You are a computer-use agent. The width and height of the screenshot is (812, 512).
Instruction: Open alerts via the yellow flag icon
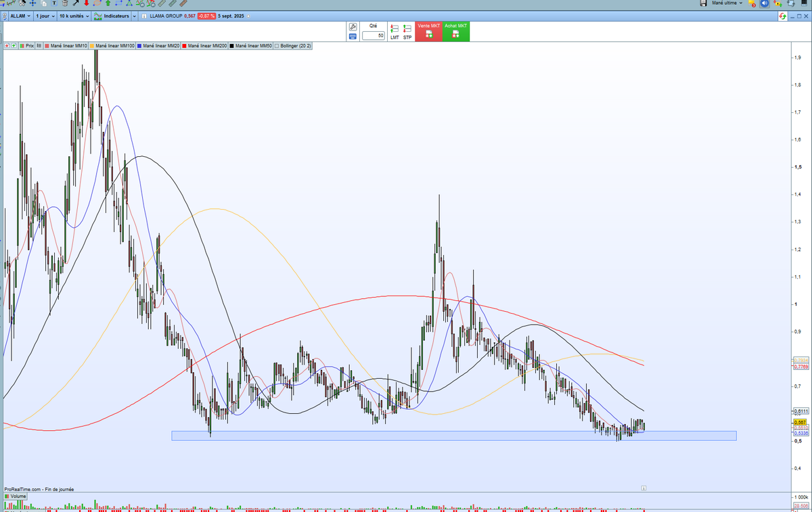click(752, 3)
